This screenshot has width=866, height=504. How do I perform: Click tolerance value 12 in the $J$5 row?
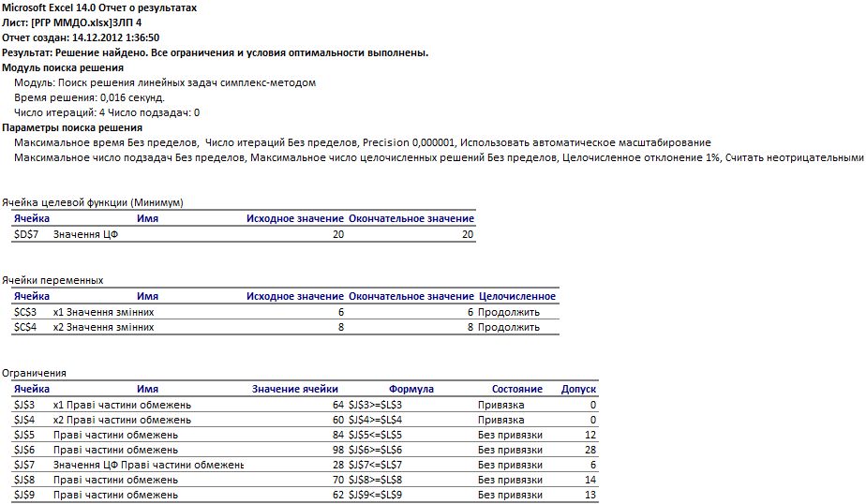[590, 435]
